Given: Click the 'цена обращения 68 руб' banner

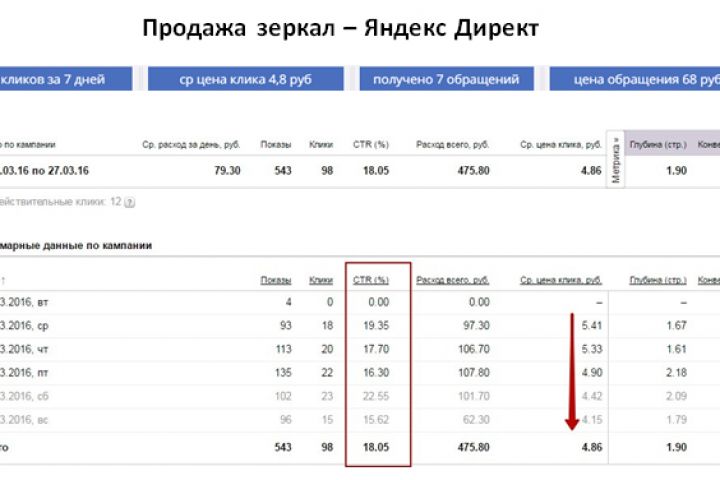Looking at the screenshot, I should point(635,79).
